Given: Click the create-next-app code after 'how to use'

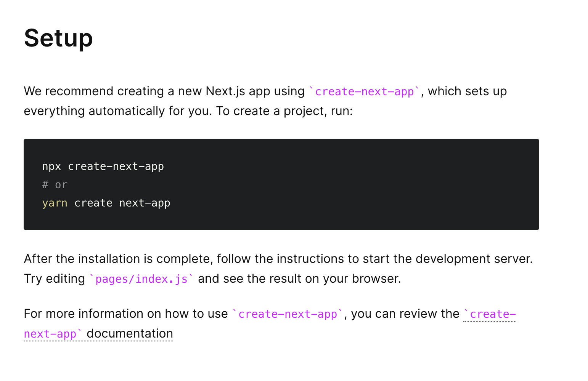Looking at the screenshot, I should [x=288, y=314].
